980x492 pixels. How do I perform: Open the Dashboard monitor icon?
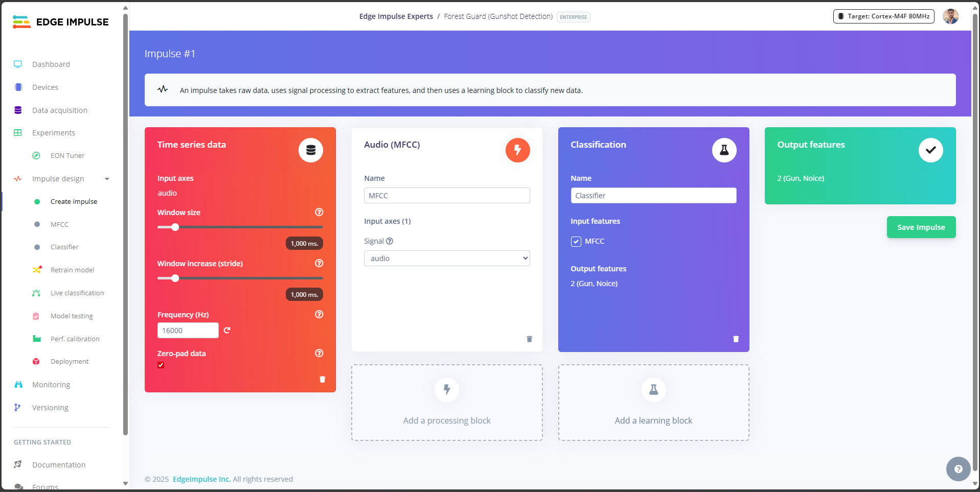click(x=18, y=64)
